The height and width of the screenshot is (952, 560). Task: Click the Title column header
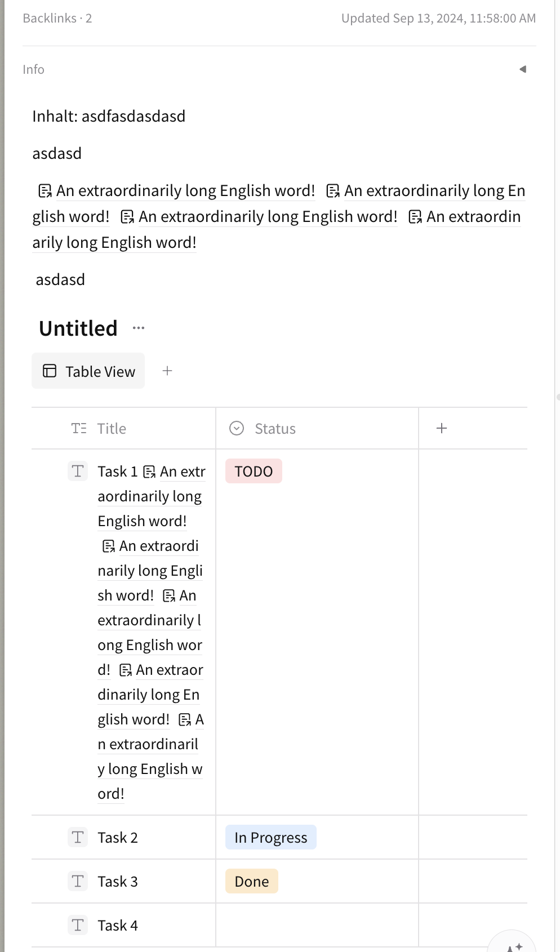[124, 429]
